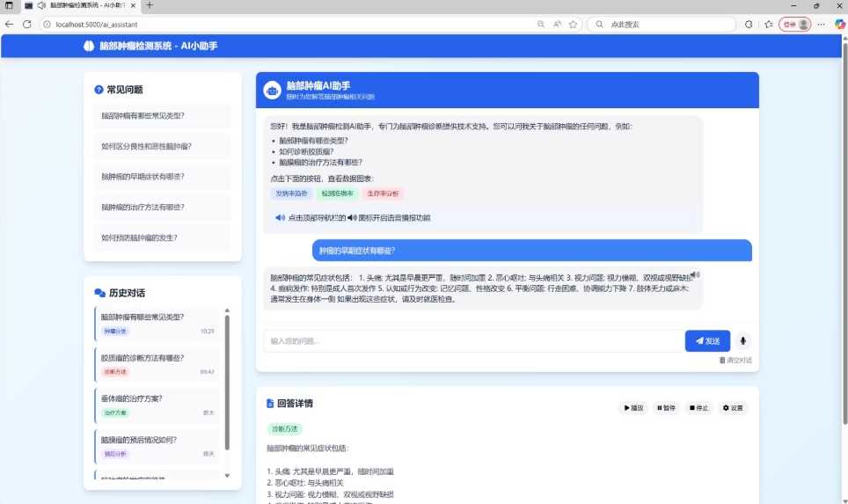
Task: Open history item 胶质瘤的诊断方法有哪些?
Action: click(x=157, y=364)
